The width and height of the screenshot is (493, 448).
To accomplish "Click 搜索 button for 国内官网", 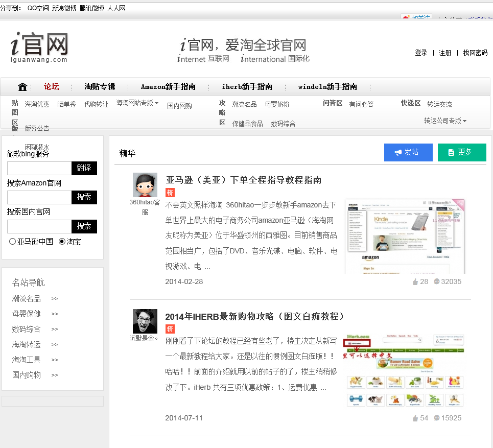I will 84,226.
